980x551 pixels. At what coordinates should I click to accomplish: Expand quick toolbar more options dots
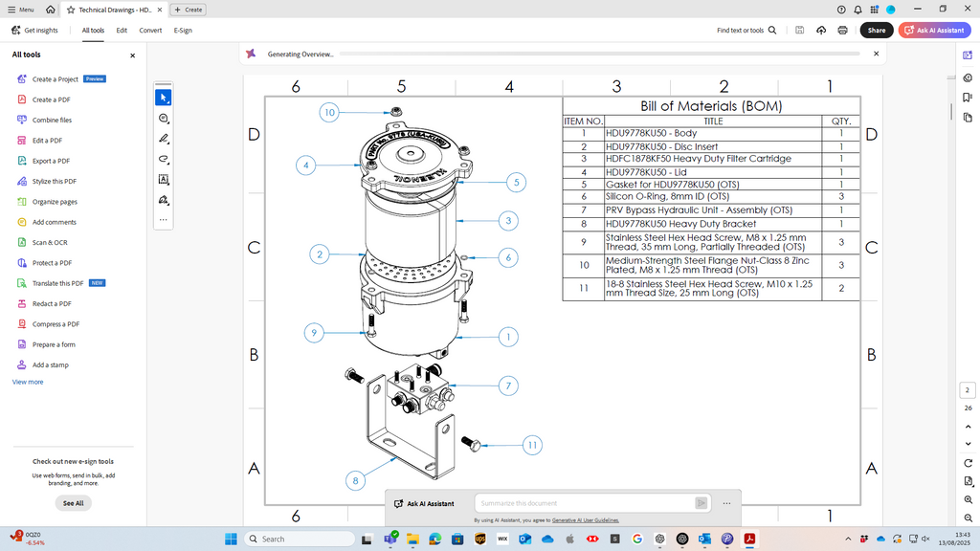[163, 219]
